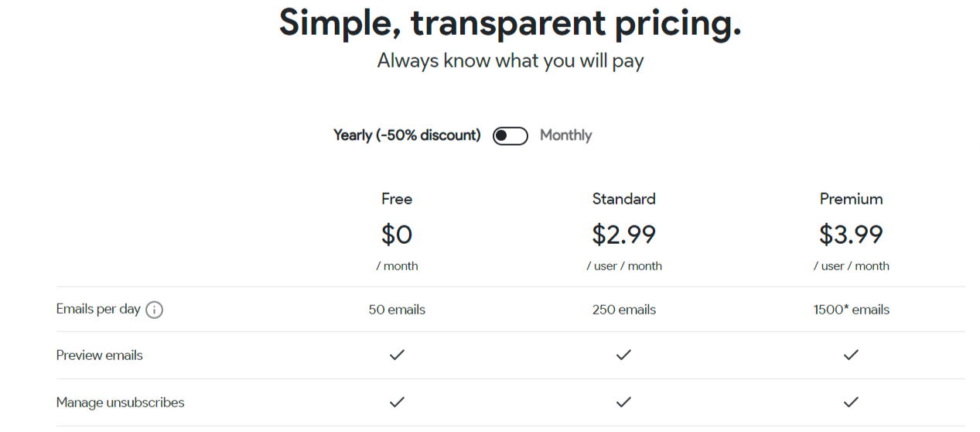
Task: Click the Preview emails row label
Action: pos(100,355)
